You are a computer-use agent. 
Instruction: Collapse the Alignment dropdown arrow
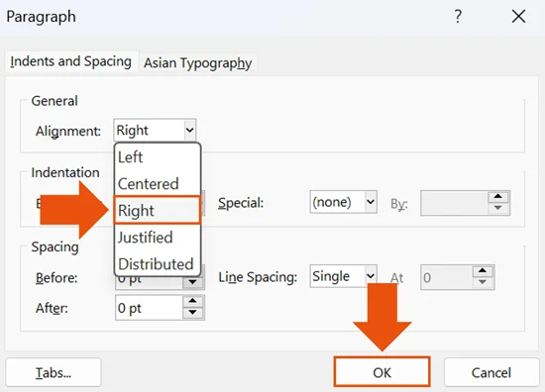click(x=189, y=131)
